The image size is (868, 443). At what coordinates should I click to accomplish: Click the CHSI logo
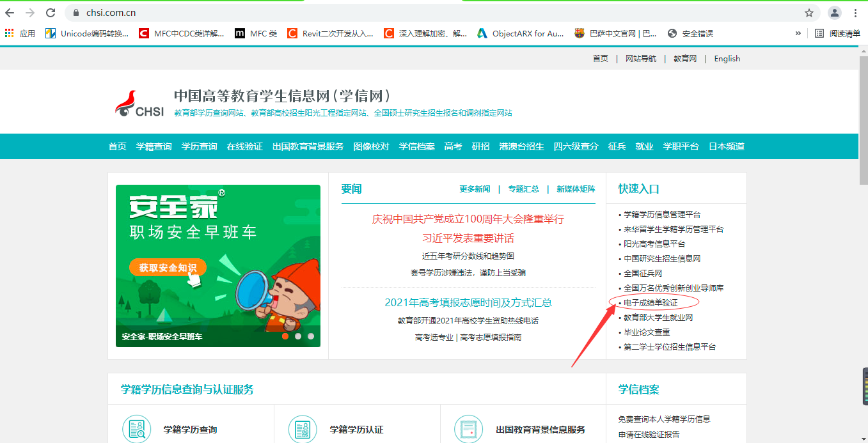pos(139,105)
